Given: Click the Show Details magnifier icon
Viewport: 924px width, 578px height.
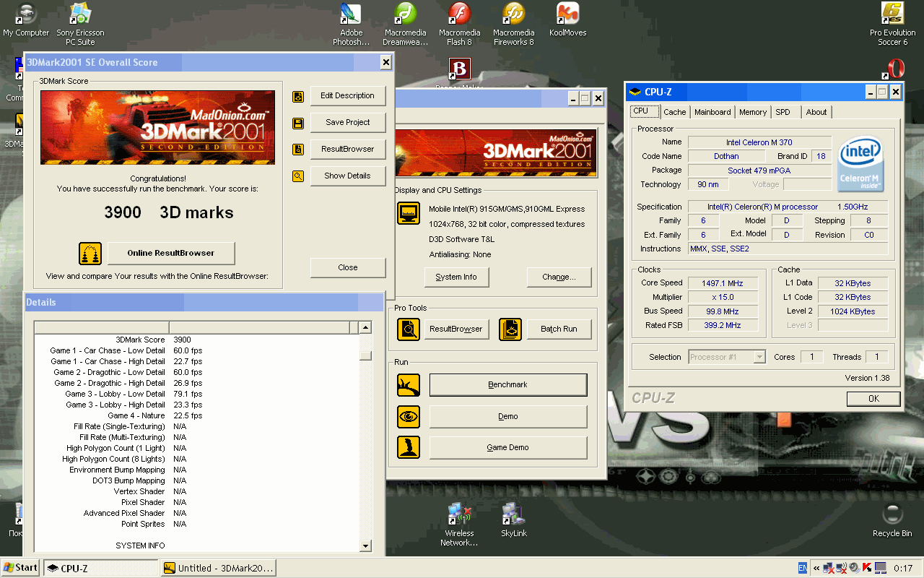Looking at the screenshot, I should 298,176.
